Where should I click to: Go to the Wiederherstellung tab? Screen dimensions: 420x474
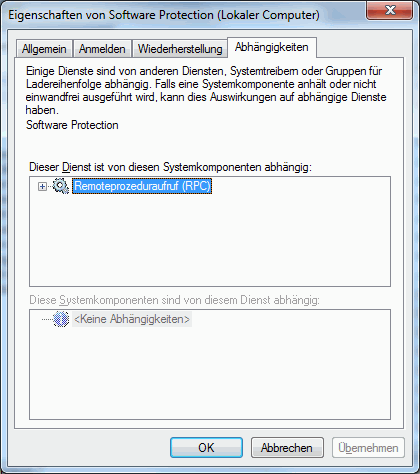point(180,49)
